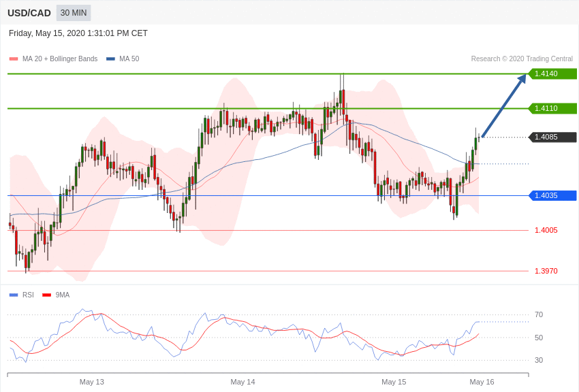Click the green 1.4110 resistance price tag

[x=552, y=108]
